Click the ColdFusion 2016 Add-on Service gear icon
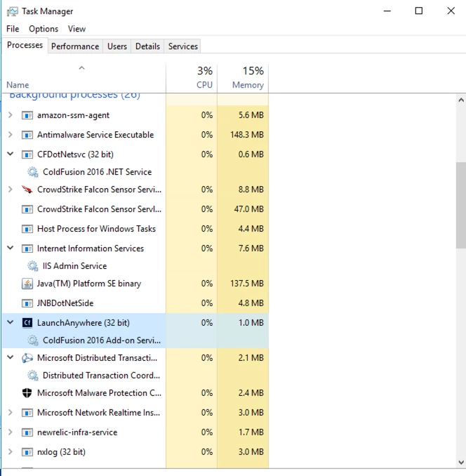The image size is (466, 476). tap(33, 341)
